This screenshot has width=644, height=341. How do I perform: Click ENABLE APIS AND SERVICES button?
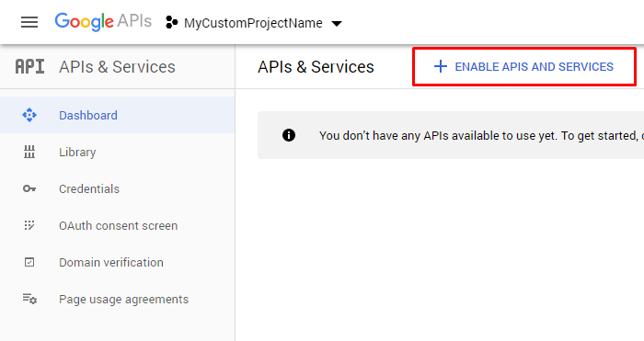(524, 66)
